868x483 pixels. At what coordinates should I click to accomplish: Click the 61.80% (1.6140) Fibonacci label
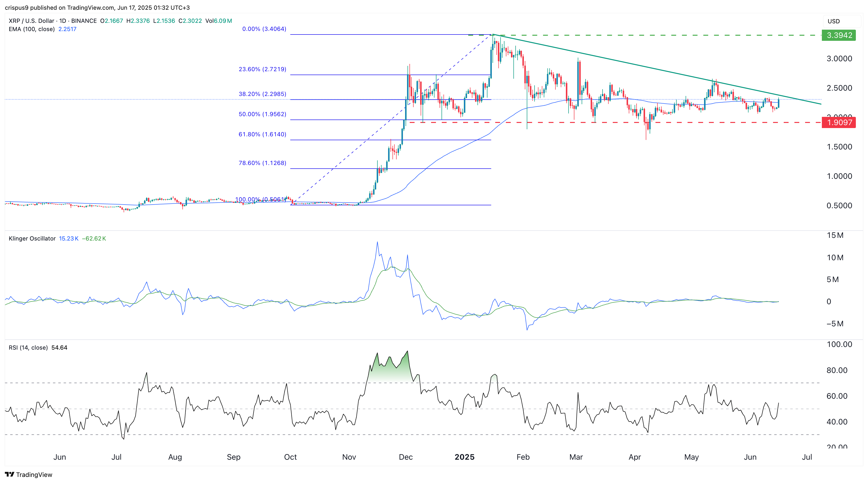click(263, 134)
